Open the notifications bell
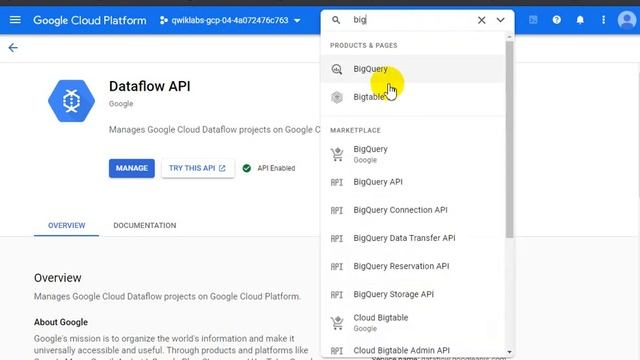Image resolution: width=640 pixels, height=360 pixels. point(580,20)
